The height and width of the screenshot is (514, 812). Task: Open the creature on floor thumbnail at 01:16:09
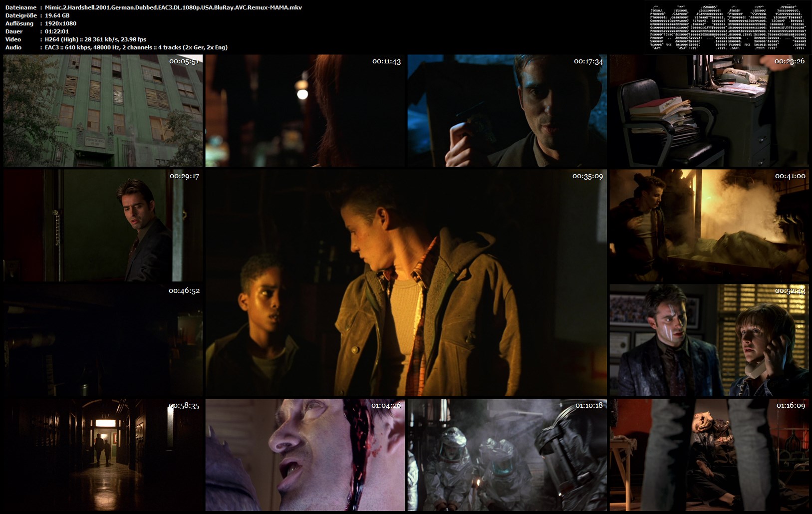pyautogui.click(x=709, y=455)
